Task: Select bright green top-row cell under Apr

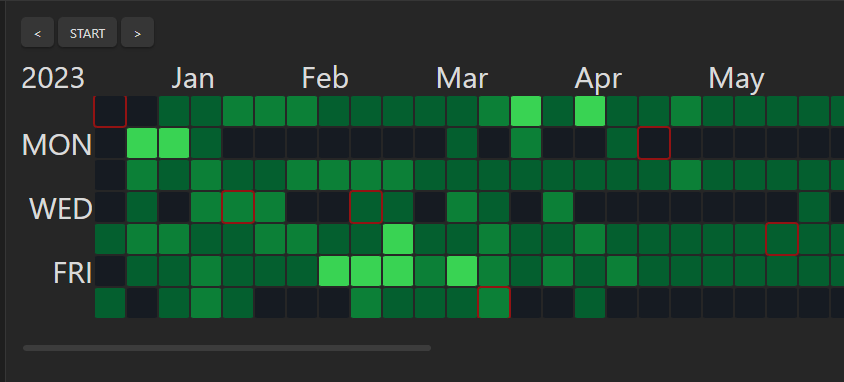Action: pyautogui.click(x=590, y=111)
